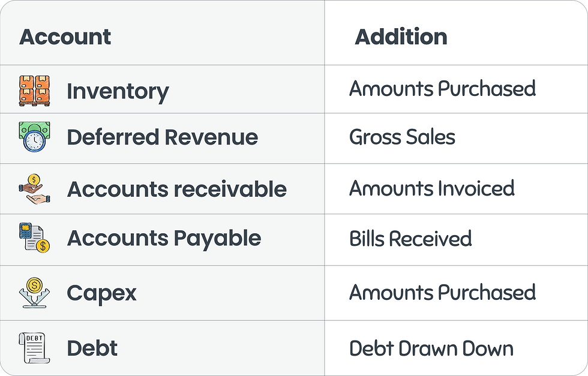Click the Debt scroll document icon
Image resolution: width=588 pixels, height=376 pixels.
point(34,348)
